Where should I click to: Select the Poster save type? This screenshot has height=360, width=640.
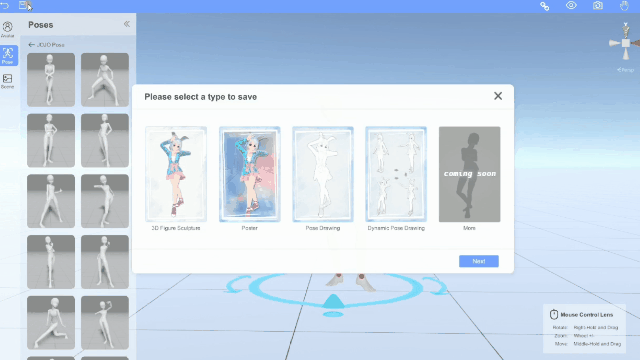point(249,174)
